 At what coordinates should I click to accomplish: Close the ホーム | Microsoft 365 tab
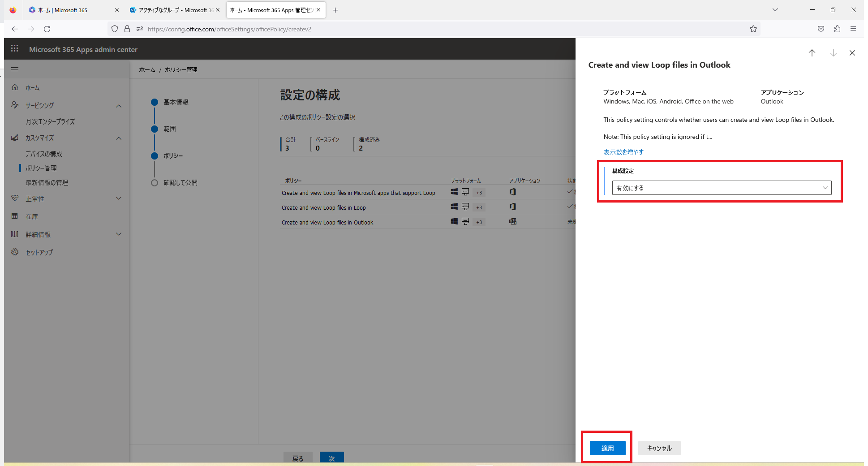click(117, 10)
